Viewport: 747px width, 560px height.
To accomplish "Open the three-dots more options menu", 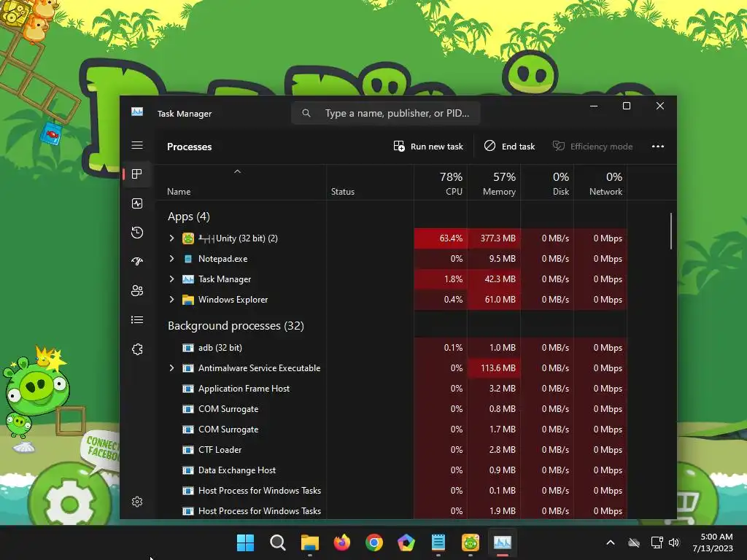I will pos(658,146).
